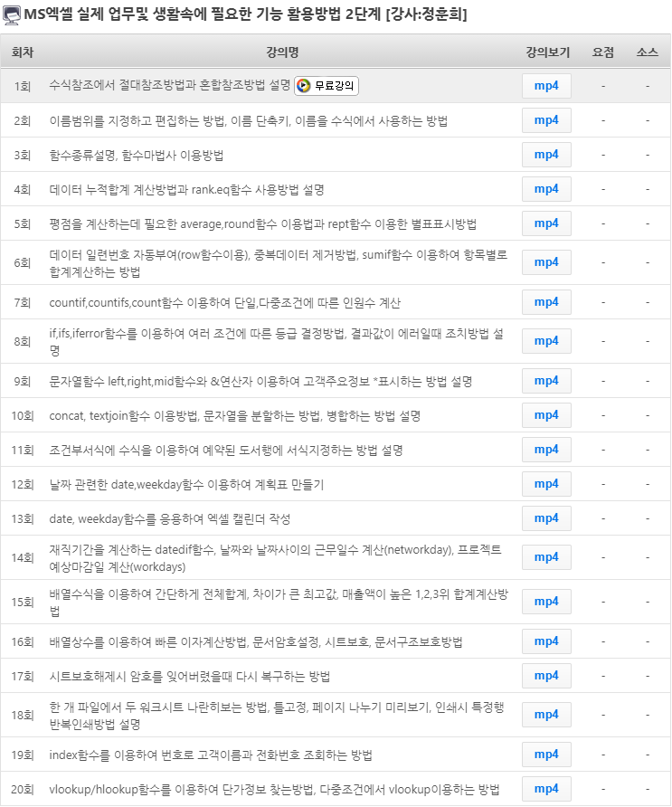Click mp4 for 10회 concat lecture
Image resolution: width=672 pixels, height=807 pixels.
pos(546,415)
